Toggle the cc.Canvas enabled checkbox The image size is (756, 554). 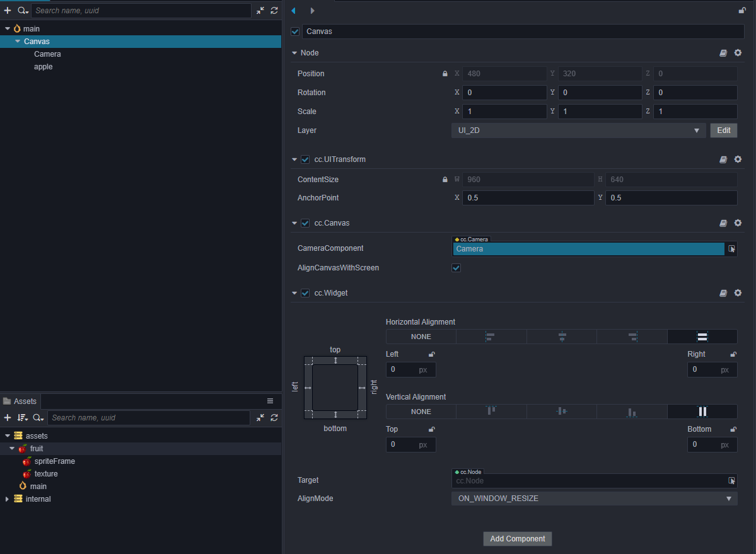pyautogui.click(x=305, y=223)
